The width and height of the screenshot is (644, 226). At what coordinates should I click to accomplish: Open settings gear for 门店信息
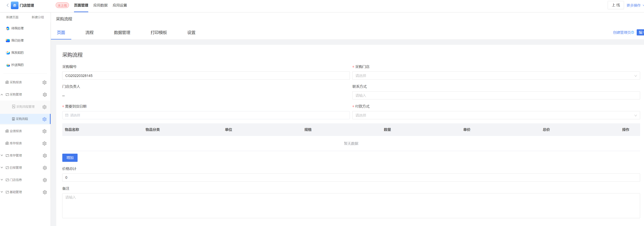[45, 180]
